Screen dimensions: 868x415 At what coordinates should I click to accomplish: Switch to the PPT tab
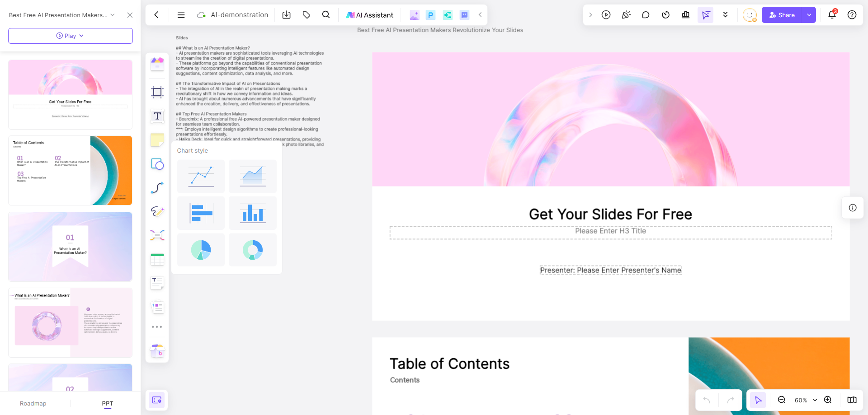(x=108, y=403)
